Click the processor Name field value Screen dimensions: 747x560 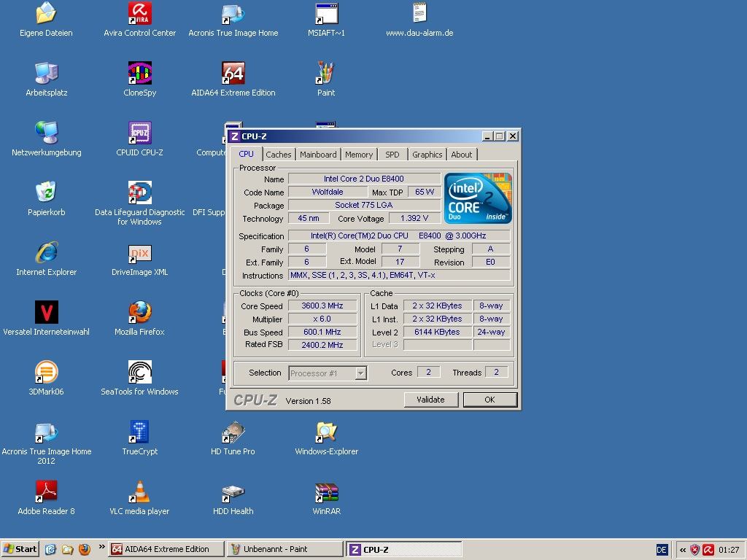(x=364, y=179)
